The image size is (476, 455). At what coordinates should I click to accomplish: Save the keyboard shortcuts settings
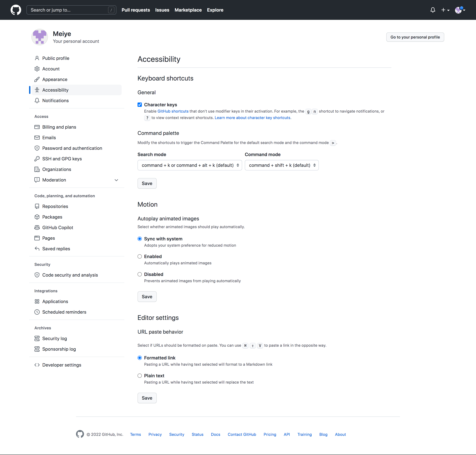coord(147,183)
